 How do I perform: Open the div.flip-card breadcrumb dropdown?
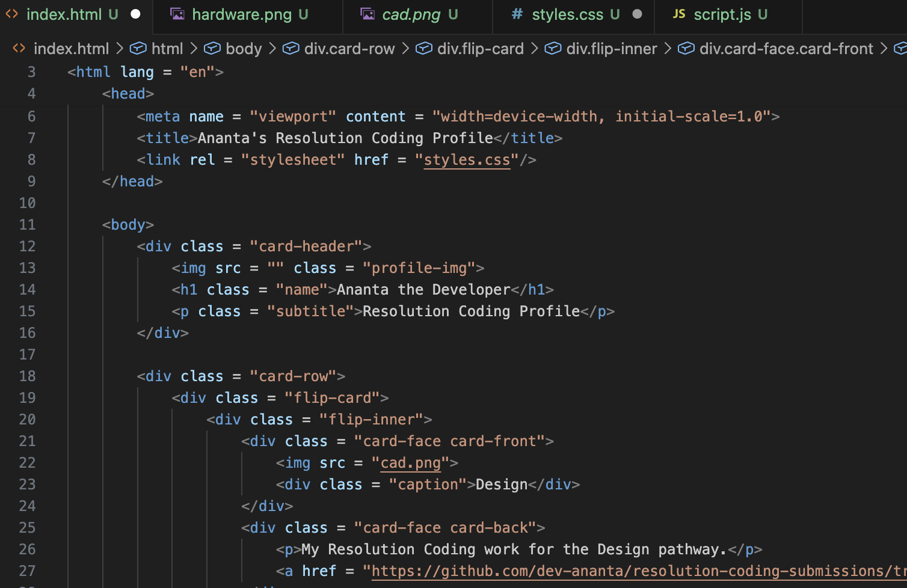pyautogui.click(x=480, y=49)
